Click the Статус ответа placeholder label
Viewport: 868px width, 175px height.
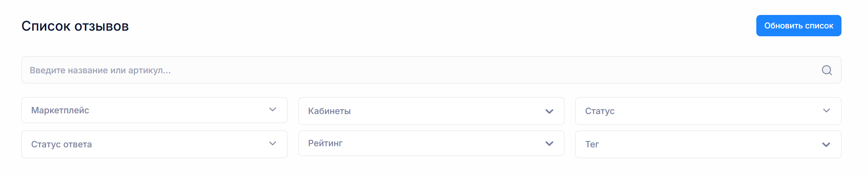tap(62, 144)
